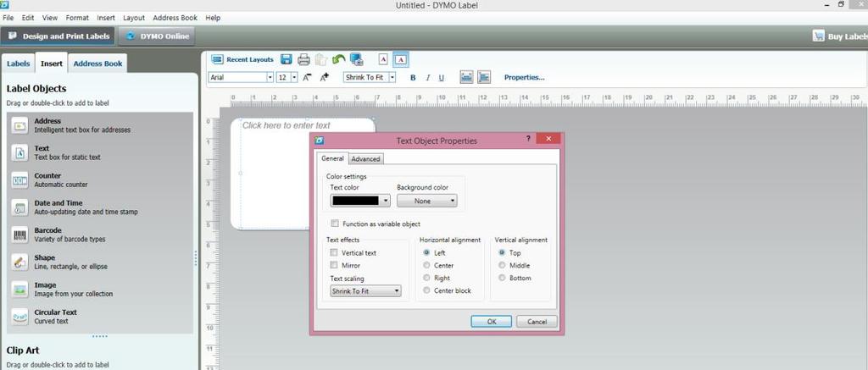The height and width of the screenshot is (370, 868).
Task: Click the side panel splitter handle
Action: (196, 258)
